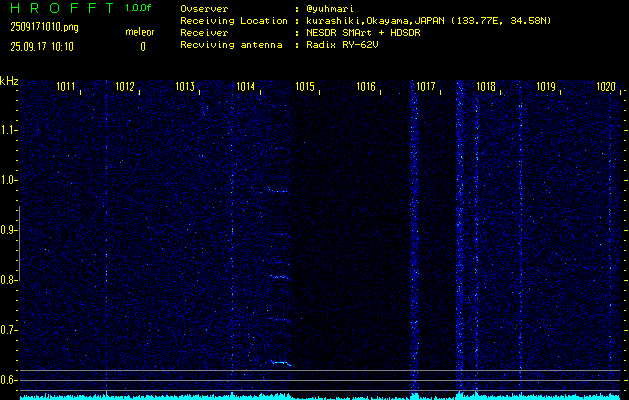629x400 pixels.
Task: Click the 1019 time marker
Action: [x=546, y=86]
